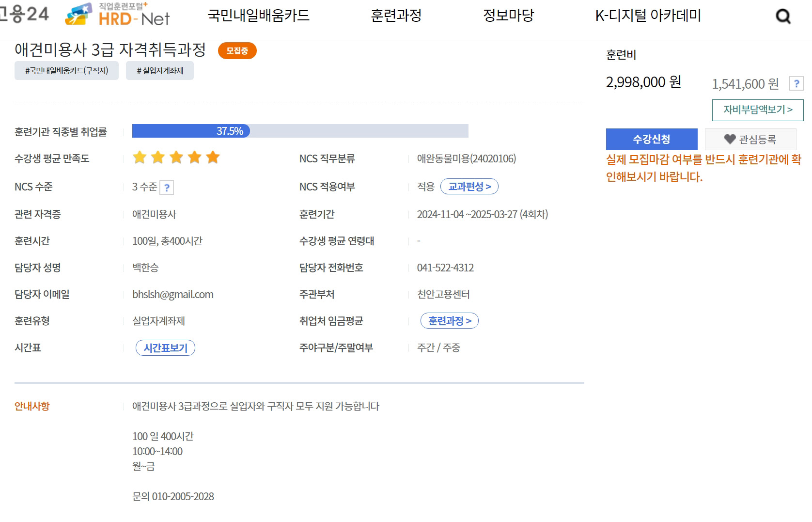
Task: Open the K-디지털 아카데미 menu
Action: click(x=648, y=16)
